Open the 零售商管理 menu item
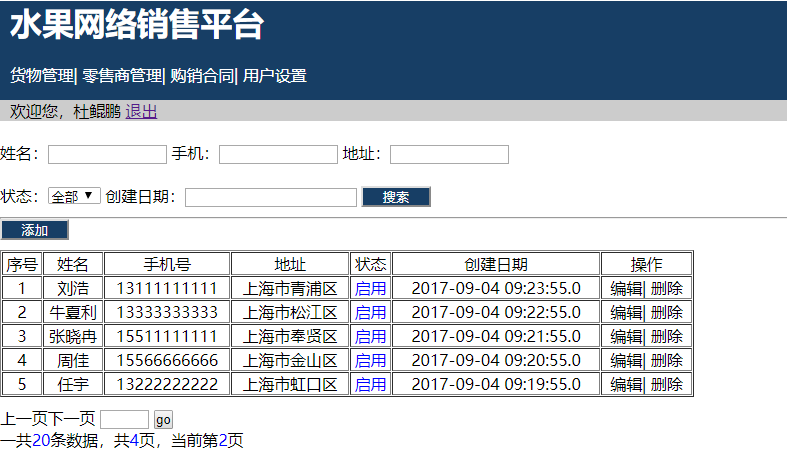787x476 pixels. click(122, 76)
